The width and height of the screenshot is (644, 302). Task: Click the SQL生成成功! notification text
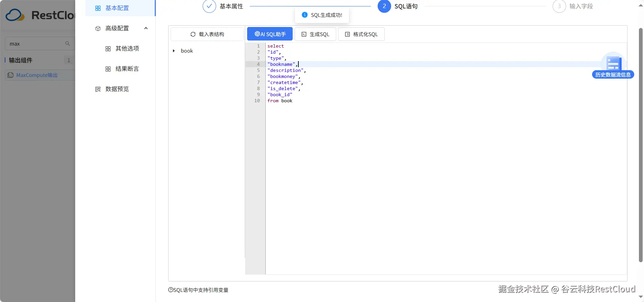(326, 15)
